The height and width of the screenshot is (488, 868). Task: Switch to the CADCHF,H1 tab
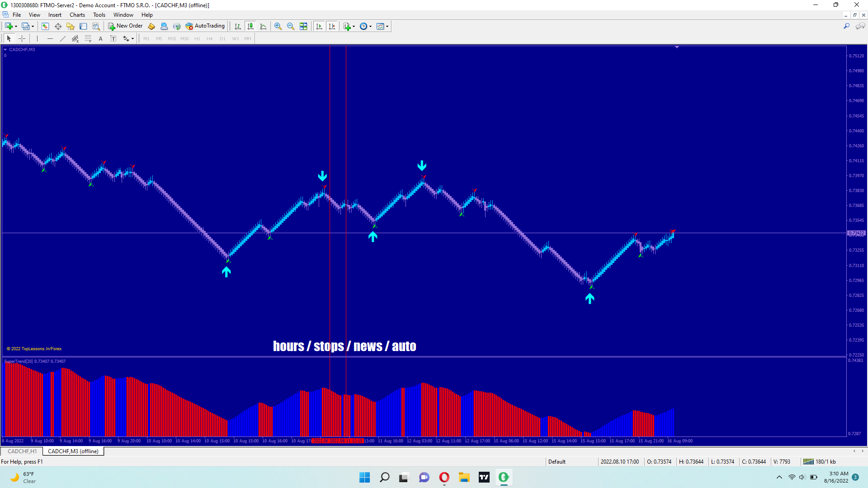pyautogui.click(x=22, y=451)
